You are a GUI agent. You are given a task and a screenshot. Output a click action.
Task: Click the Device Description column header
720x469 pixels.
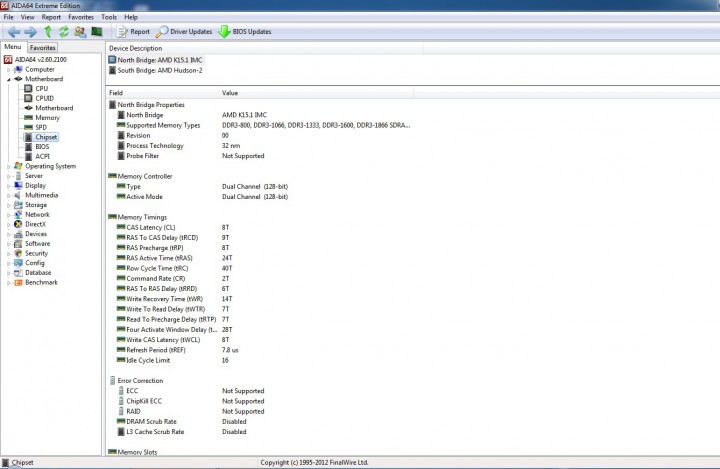coord(264,48)
